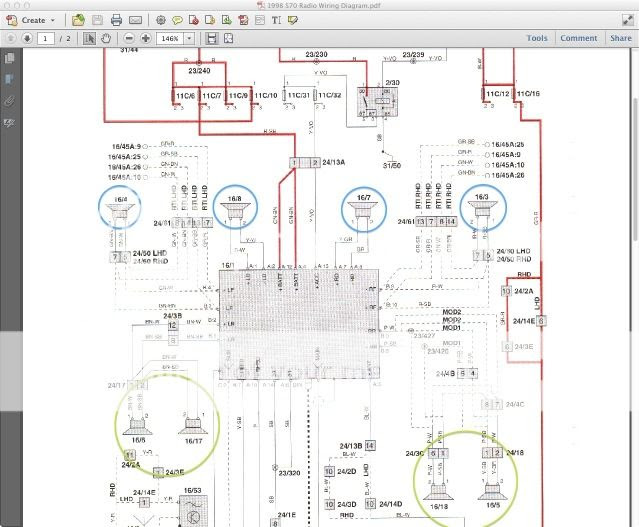Open the Bookmarks panel

[x=9, y=79]
